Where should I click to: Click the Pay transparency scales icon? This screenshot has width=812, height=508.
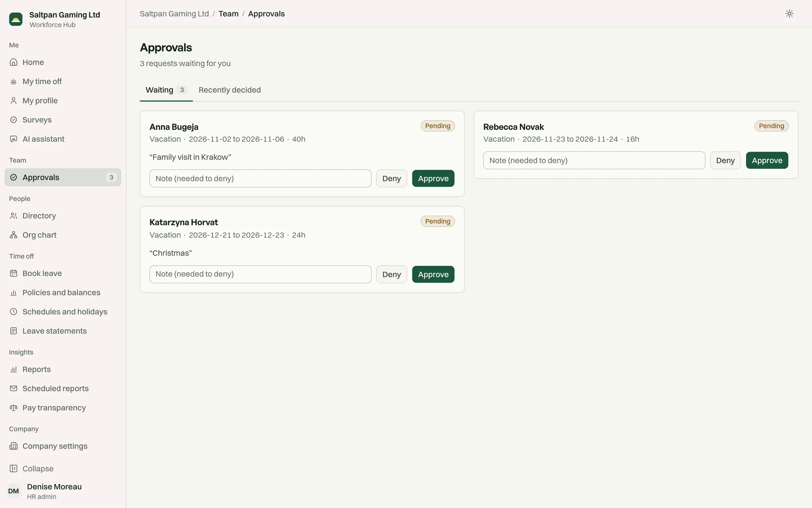pos(14,407)
